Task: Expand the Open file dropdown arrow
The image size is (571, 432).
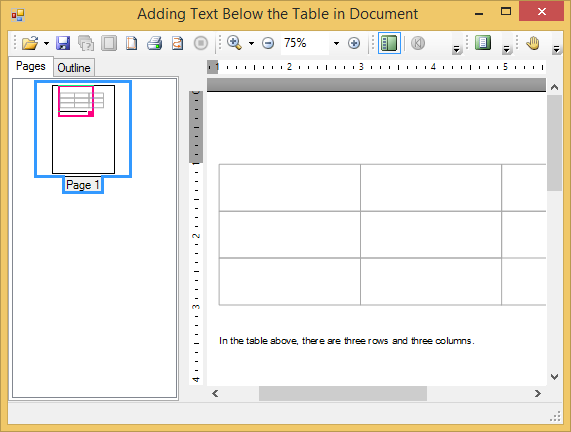Action: 46,43
